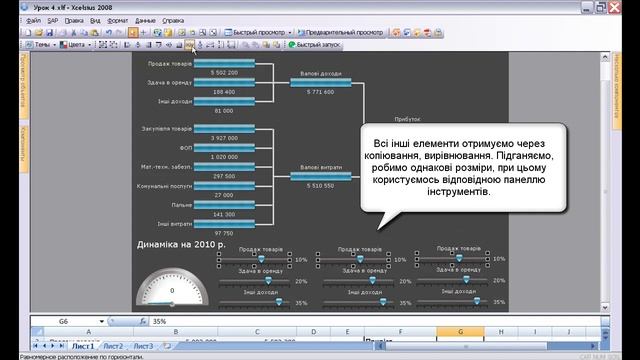Click the make same size icon
This screenshot has width=640, height=360.
tap(231, 45)
